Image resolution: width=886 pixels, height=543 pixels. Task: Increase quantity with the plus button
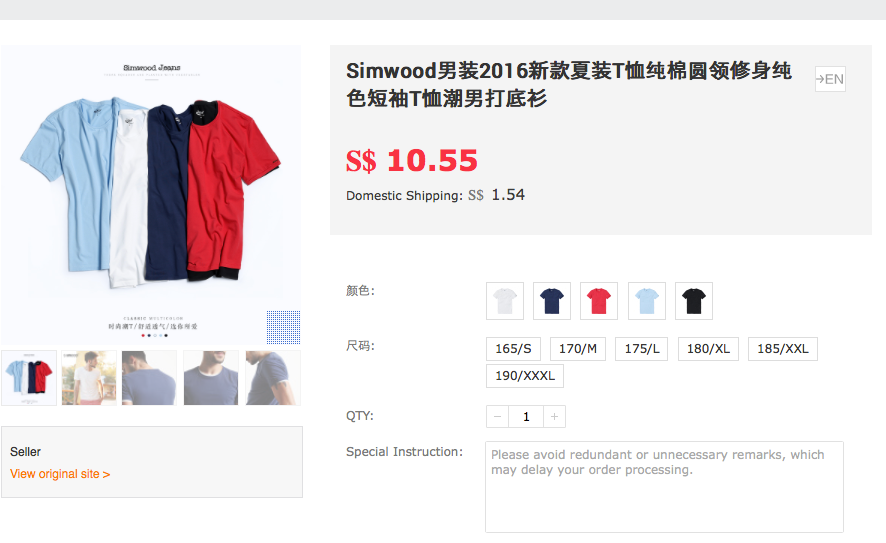tap(554, 416)
